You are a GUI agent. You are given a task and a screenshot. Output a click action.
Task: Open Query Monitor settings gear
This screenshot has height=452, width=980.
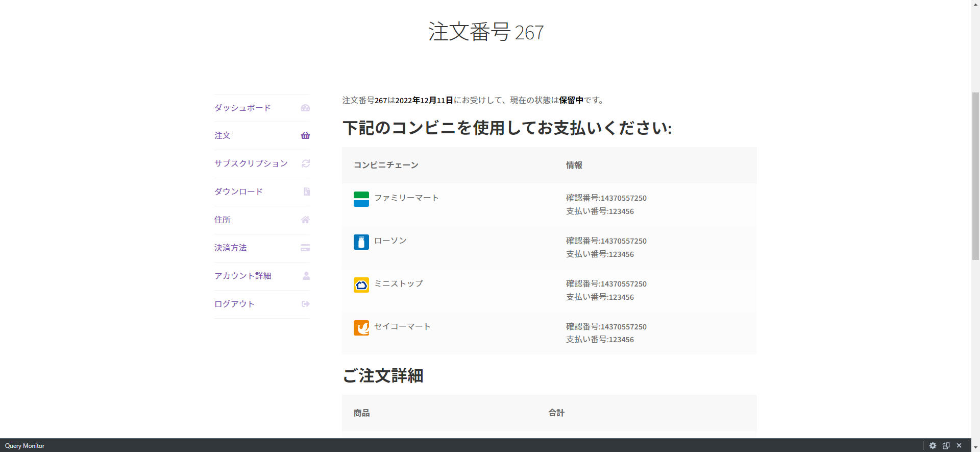(933, 446)
